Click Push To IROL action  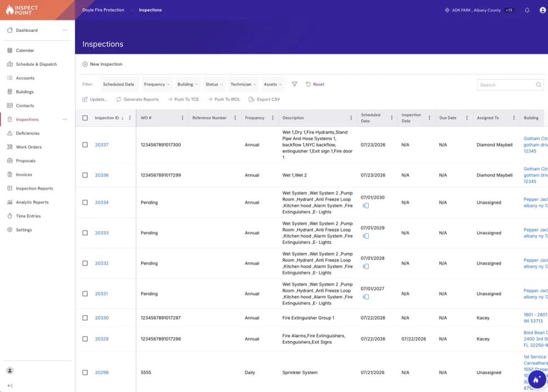224,99
